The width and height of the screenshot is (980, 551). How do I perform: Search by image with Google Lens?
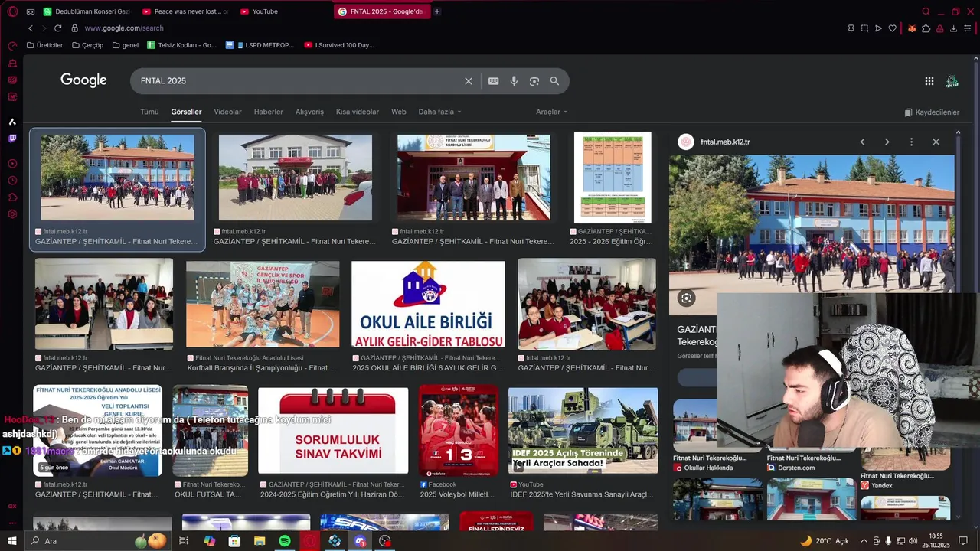[534, 81]
